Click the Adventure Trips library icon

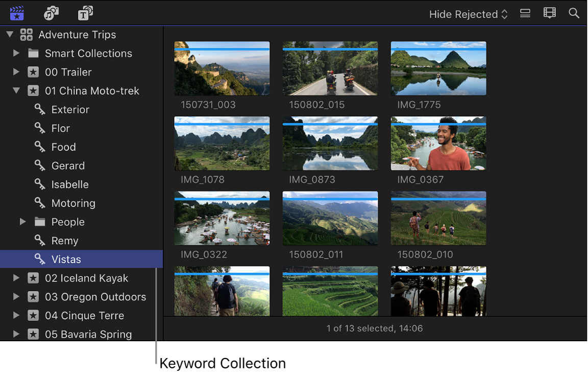pyautogui.click(x=27, y=34)
